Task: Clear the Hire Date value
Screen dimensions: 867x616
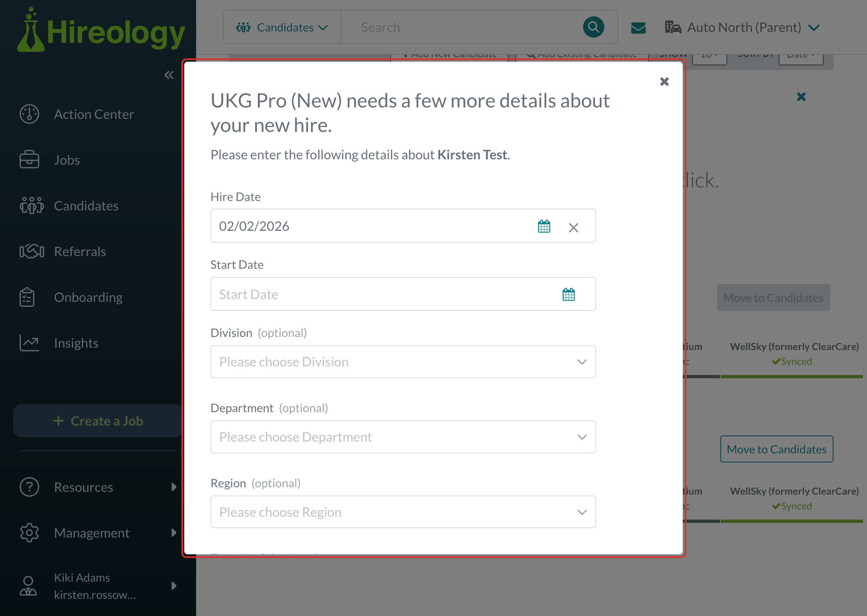Action: tap(573, 228)
